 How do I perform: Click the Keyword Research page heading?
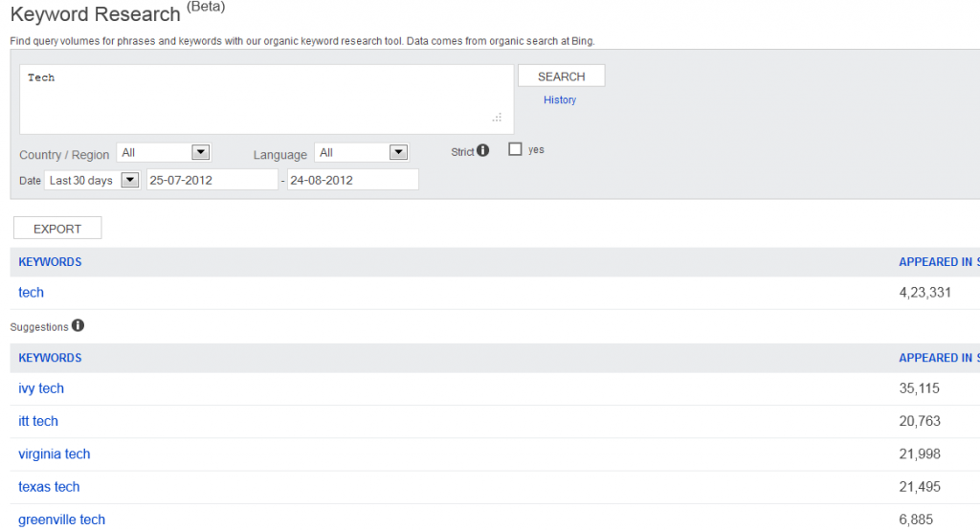[x=96, y=14]
